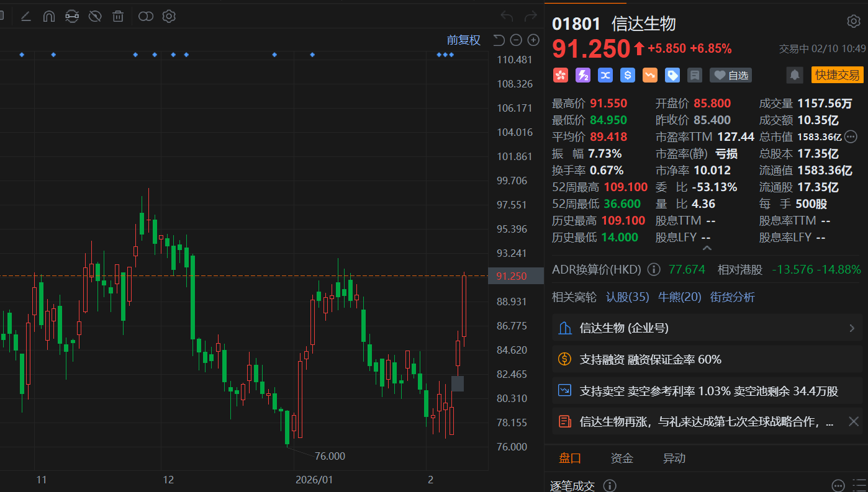Open the 牛熊(20) link
868x492 pixels.
[x=679, y=297]
